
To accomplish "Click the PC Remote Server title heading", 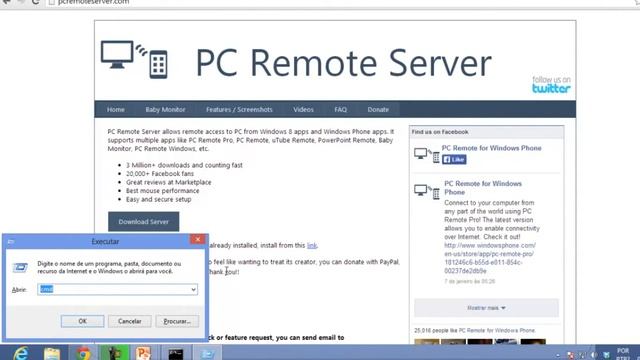I will [x=344, y=63].
